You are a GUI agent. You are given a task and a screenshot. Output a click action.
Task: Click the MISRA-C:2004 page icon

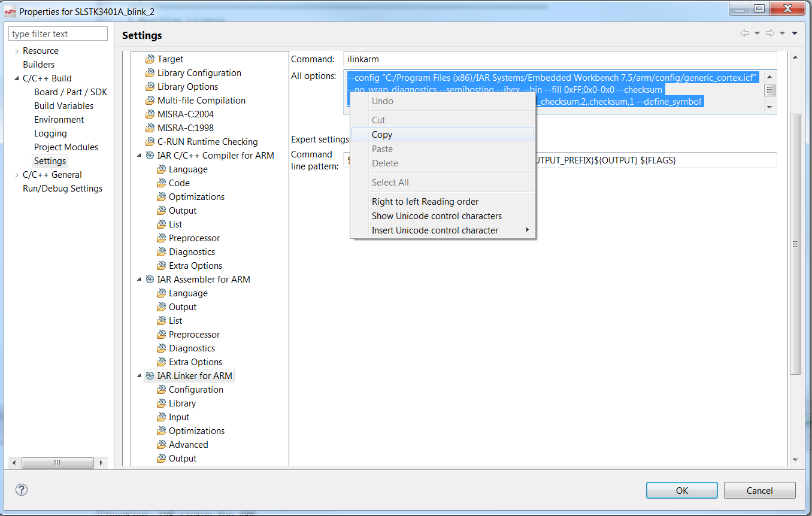coord(150,114)
